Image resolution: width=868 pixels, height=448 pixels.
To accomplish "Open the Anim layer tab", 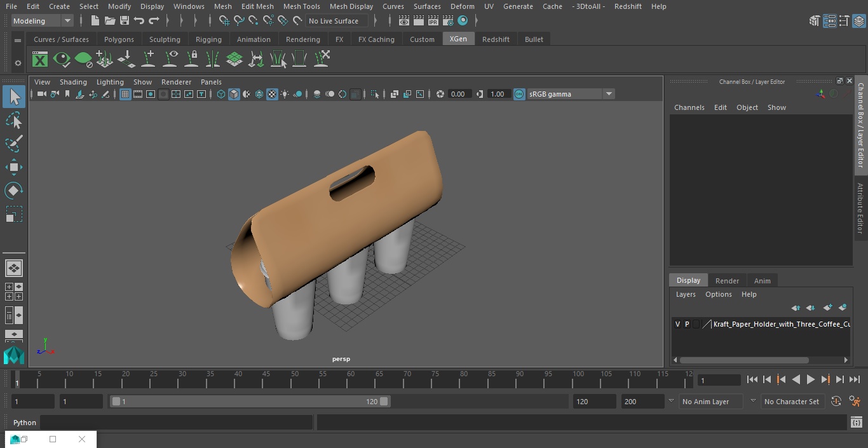I will click(x=762, y=281).
